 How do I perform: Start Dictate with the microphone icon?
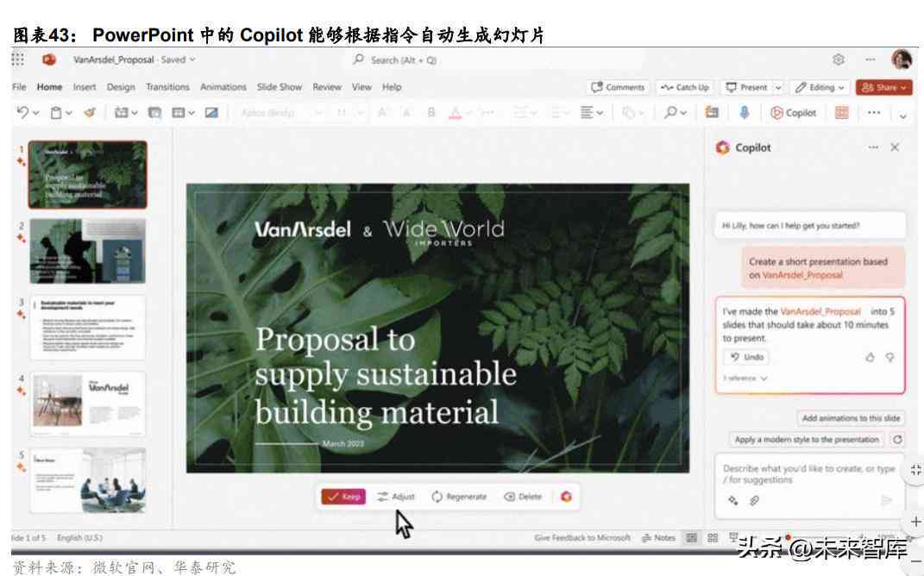[x=745, y=112]
